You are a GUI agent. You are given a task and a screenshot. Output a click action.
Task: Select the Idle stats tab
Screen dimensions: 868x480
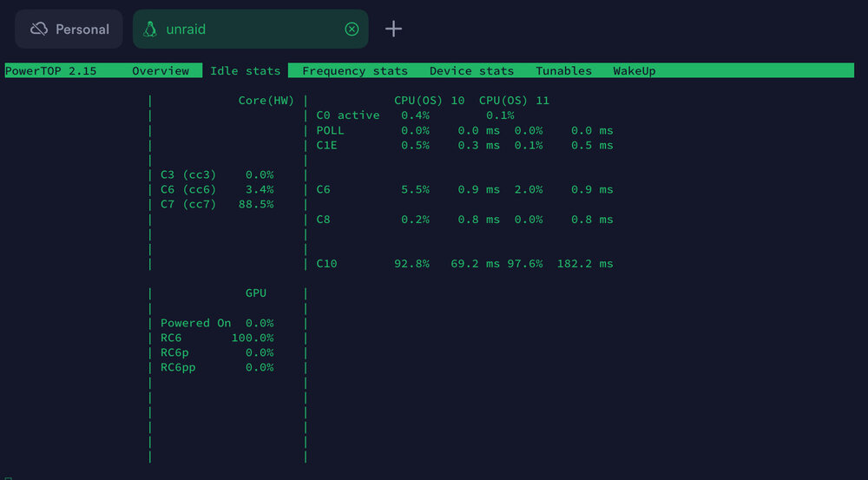coord(246,71)
